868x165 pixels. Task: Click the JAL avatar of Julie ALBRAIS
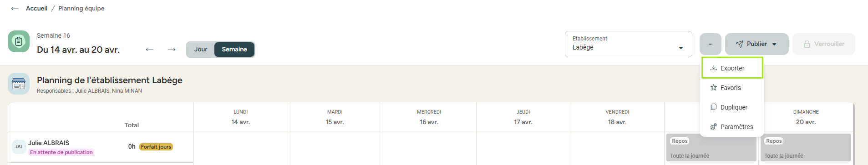pyautogui.click(x=19, y=147)
